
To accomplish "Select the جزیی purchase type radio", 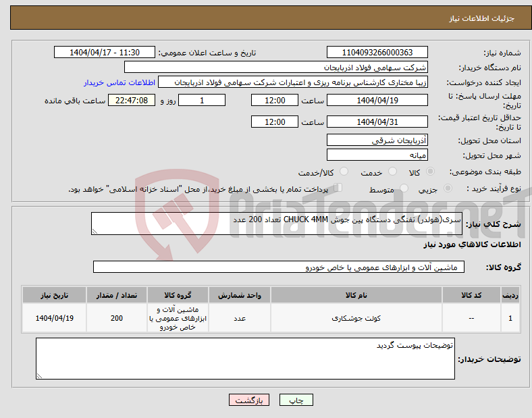I will click(448, 188).
